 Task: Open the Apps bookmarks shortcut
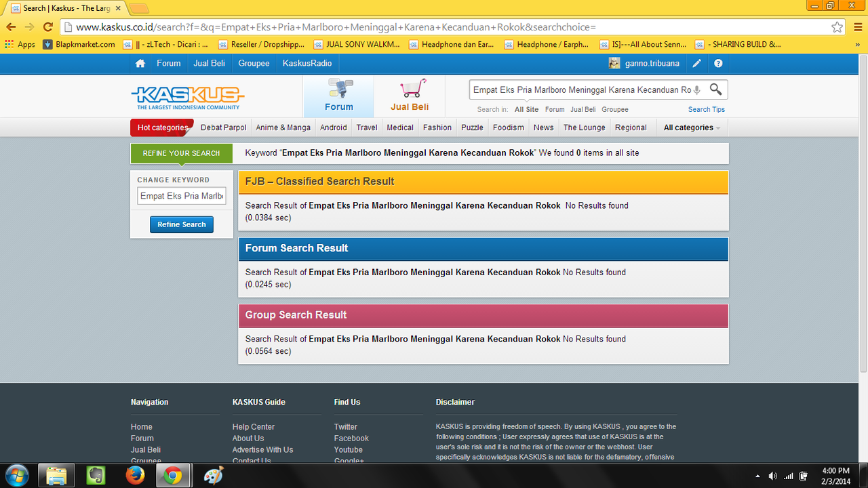point(20,44)
